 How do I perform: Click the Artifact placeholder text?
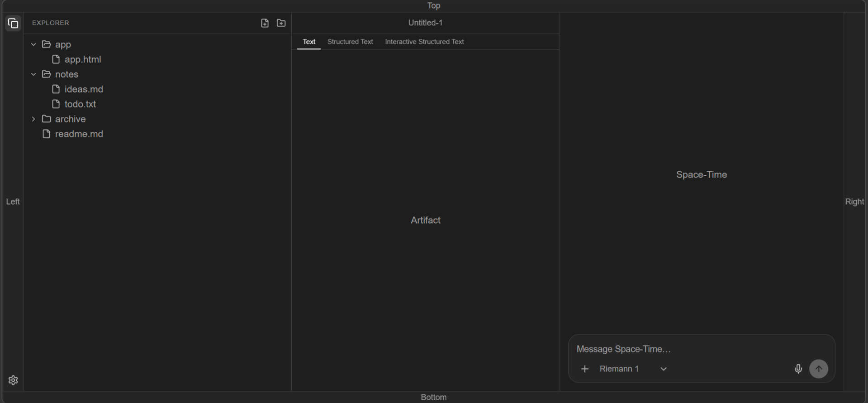click(426, 220)
